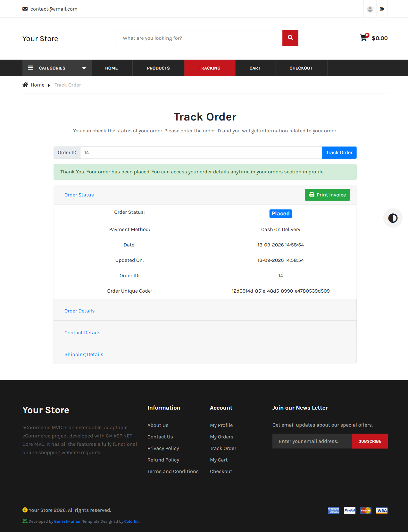
Task: Click the Home breadcrumb link
Action: [x=37, y=85]
